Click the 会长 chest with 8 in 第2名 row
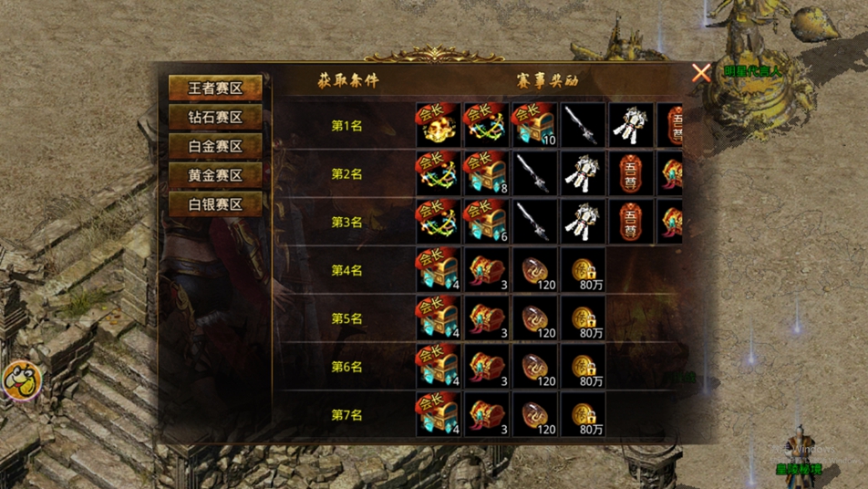The height and width of the screenshot is (489, 868). click(487, 173)
